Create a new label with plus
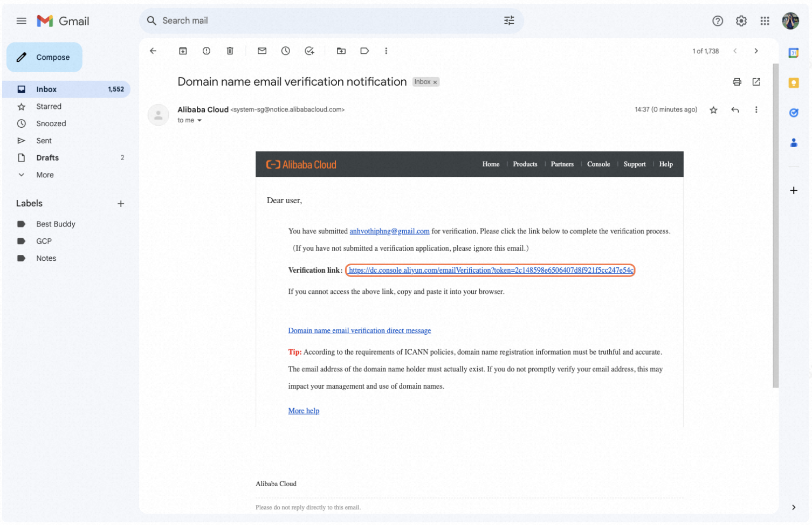812x525 pixels. click(x=121, y=204)
